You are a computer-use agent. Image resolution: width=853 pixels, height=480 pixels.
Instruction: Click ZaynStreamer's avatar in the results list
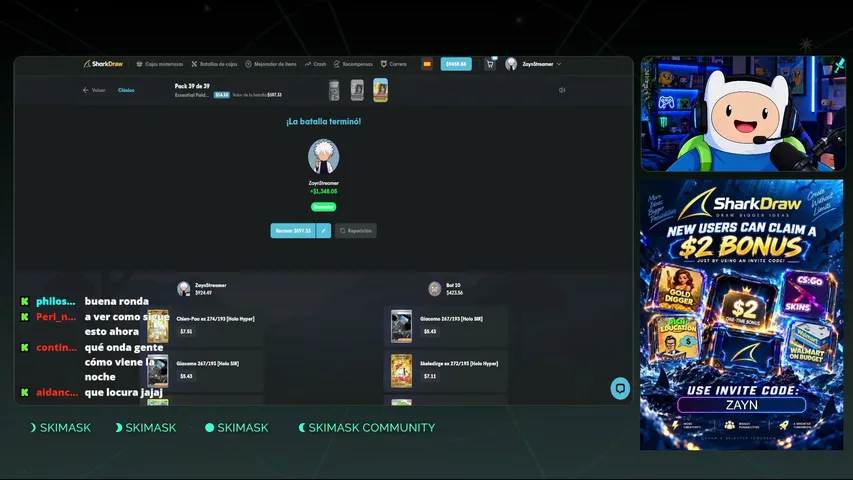[184, 288]
